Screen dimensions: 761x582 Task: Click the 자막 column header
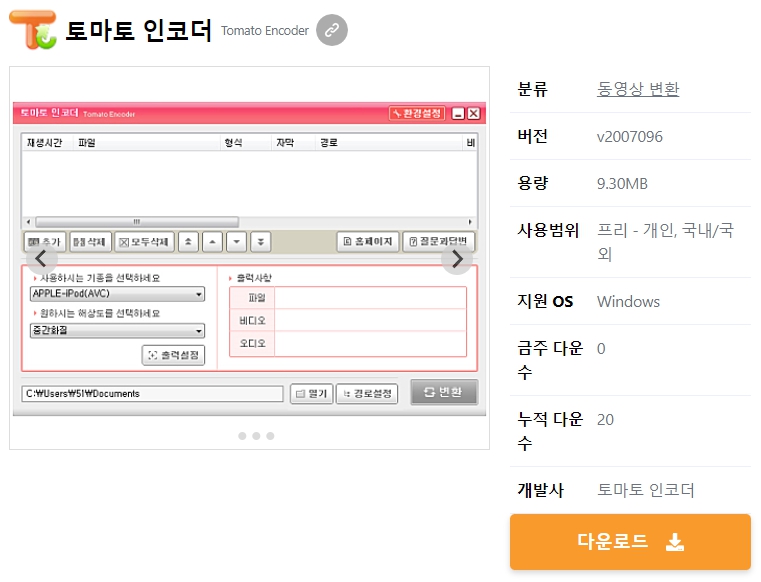[x=293, y=143]
